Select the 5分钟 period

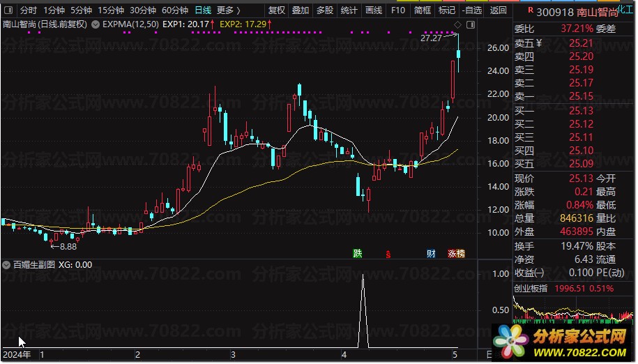click(x=81, y=10)
